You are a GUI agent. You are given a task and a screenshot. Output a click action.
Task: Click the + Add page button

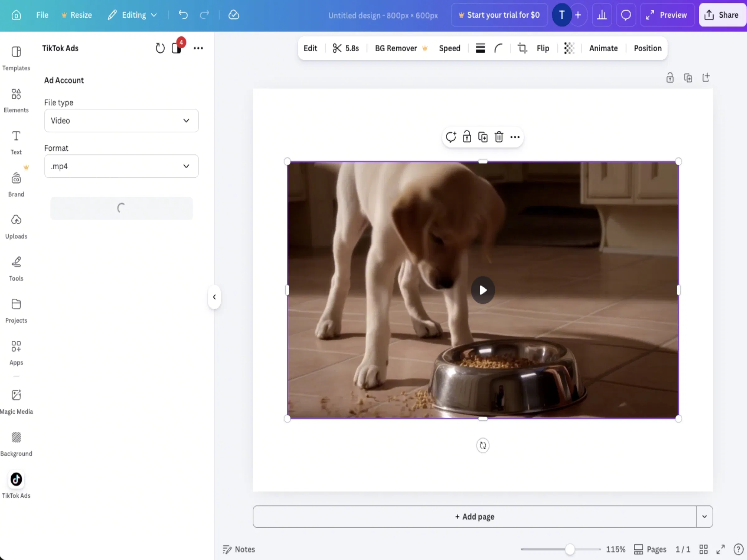pyautogui.click(x=474, y=516)
